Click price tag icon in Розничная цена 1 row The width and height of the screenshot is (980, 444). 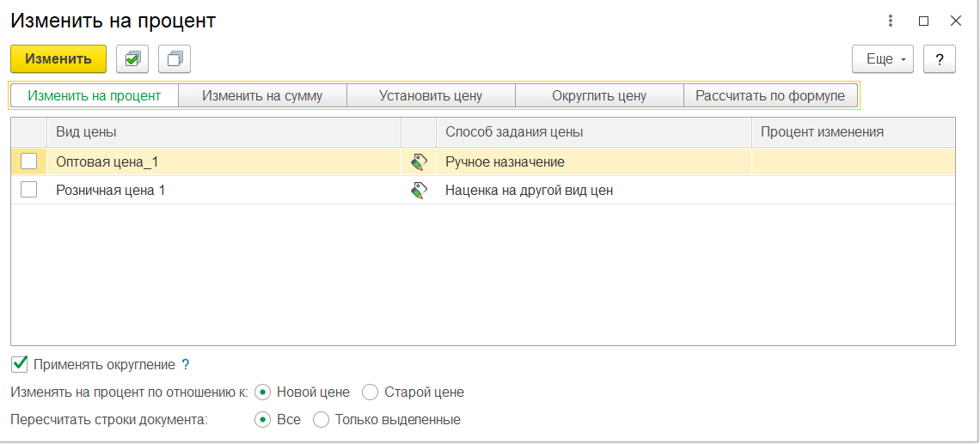pyautogui.click(x=420, y=191)
